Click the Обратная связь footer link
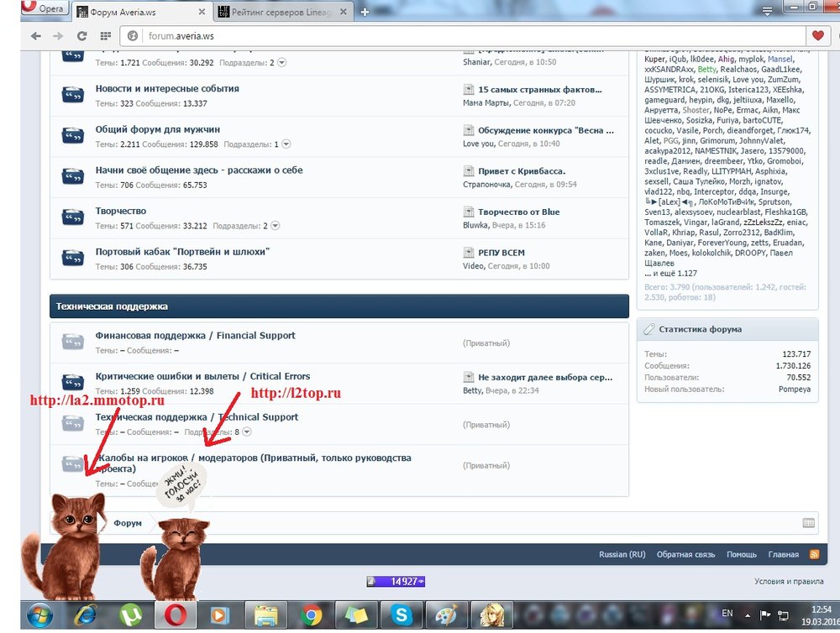This screenshot has height=633, width=840. [x=685, y=555]
